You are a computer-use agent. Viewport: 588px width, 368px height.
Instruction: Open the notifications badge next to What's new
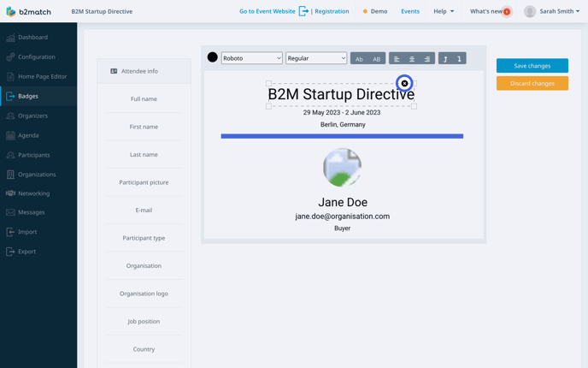coord(507,12)
